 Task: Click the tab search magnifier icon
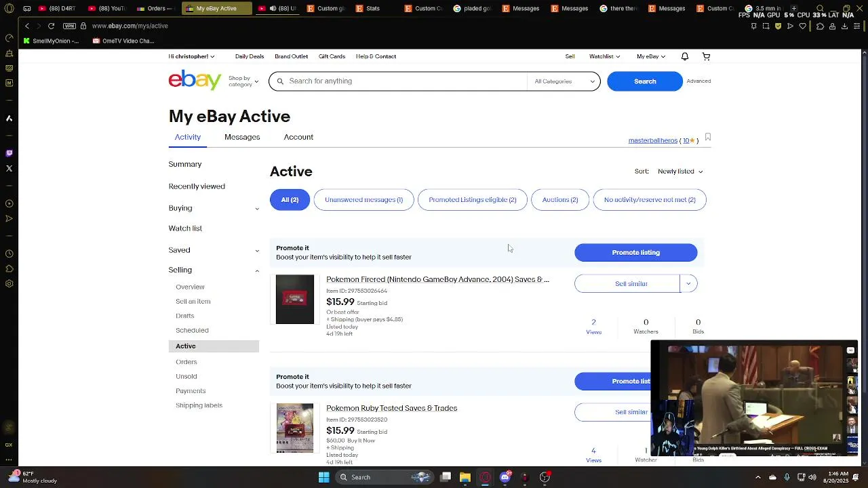coord(820,8)
